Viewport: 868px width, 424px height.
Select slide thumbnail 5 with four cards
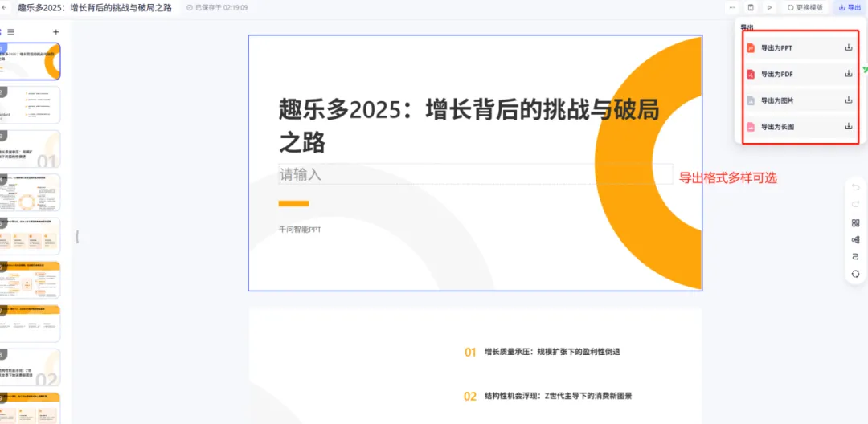tap(30, 236)
